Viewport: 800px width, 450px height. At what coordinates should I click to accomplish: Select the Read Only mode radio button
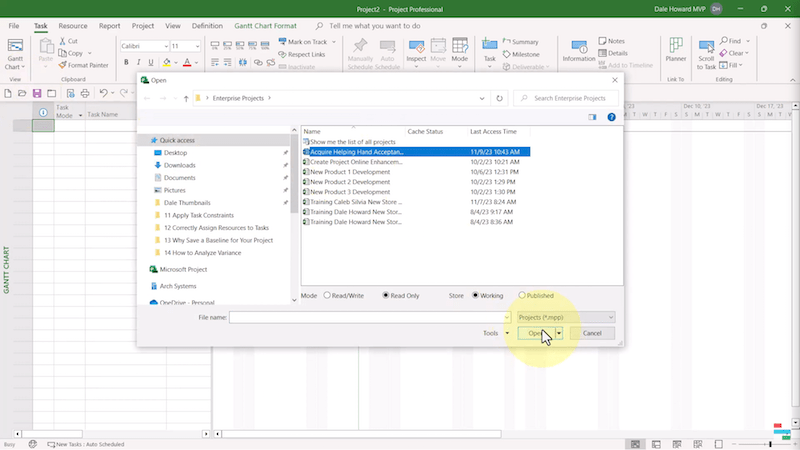pos(386,295)
